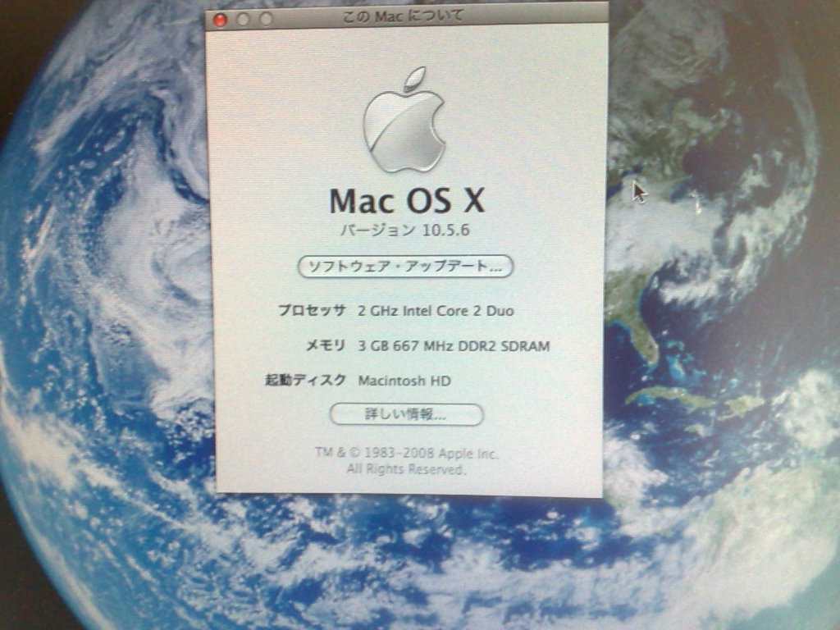Close the この Mac について window
This screenshot has width=840, height=630.
pos(220,20)
